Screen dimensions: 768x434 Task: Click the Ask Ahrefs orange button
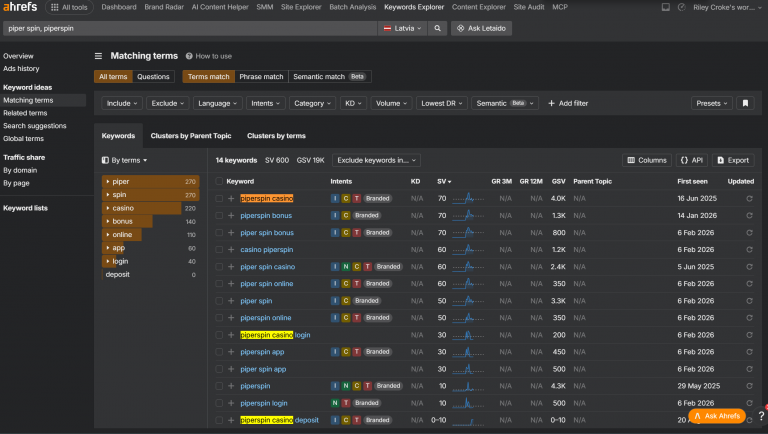(x=717, y=416)
